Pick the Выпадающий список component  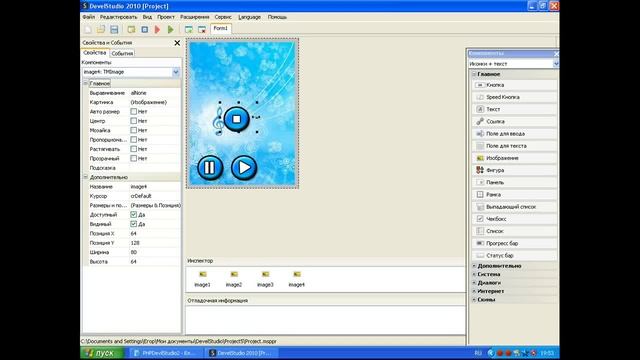[514, 207]
